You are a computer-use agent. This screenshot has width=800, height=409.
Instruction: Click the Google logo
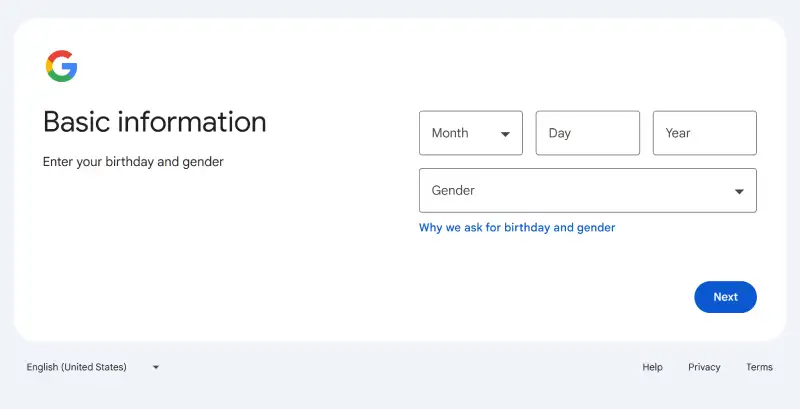point(61,66)
